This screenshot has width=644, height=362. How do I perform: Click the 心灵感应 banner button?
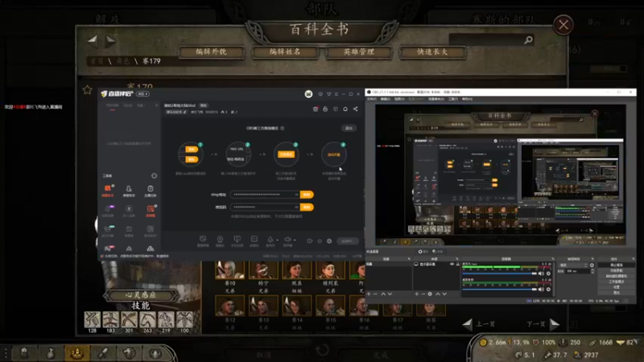click(x=141, y=295)
